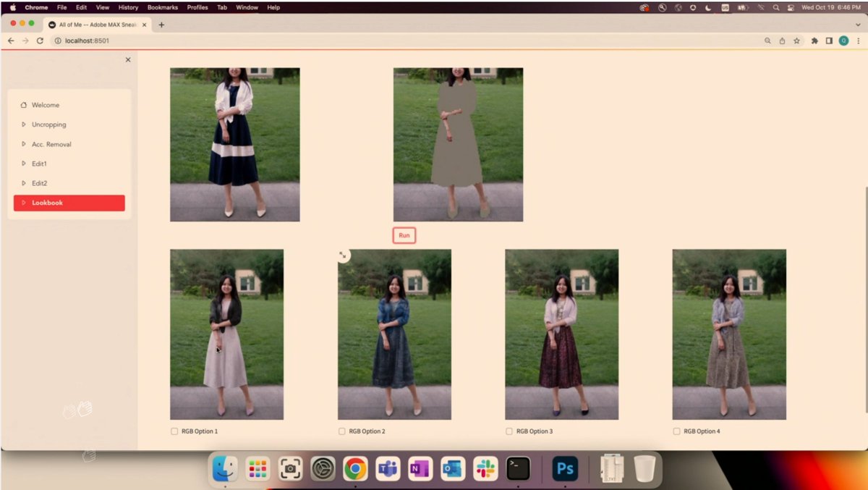
Task: Open Photoshop from the dock
Action: click(565, 469)
